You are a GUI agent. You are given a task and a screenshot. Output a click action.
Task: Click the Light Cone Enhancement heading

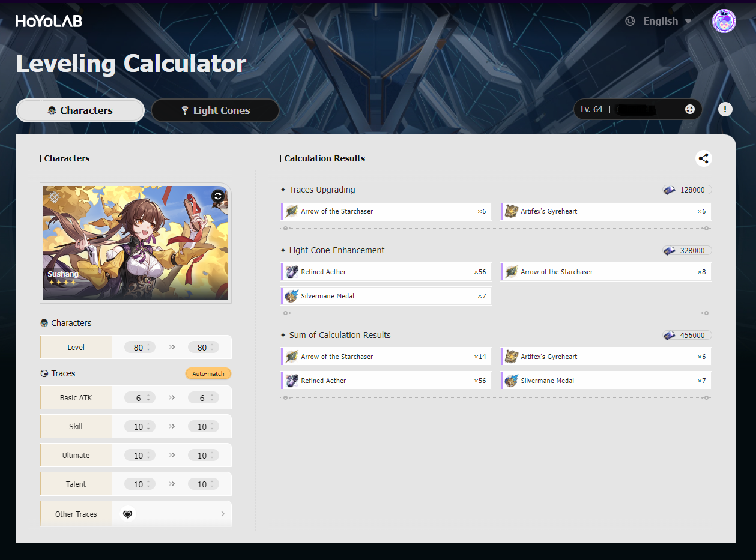[337, 250]
